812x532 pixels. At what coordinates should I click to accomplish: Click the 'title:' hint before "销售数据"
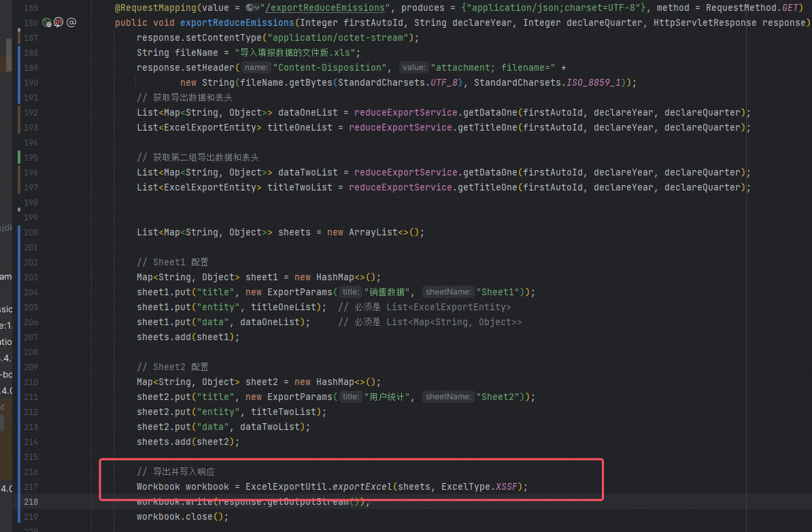(351, 292)
